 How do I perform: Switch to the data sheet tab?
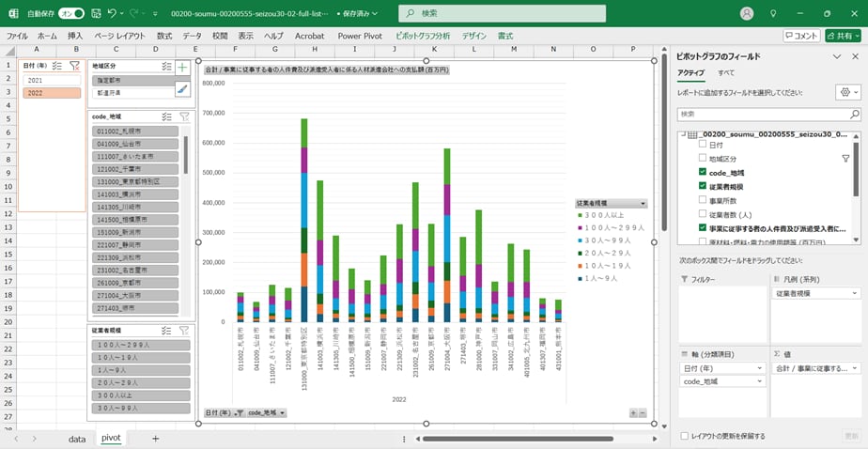pos(77,438)
